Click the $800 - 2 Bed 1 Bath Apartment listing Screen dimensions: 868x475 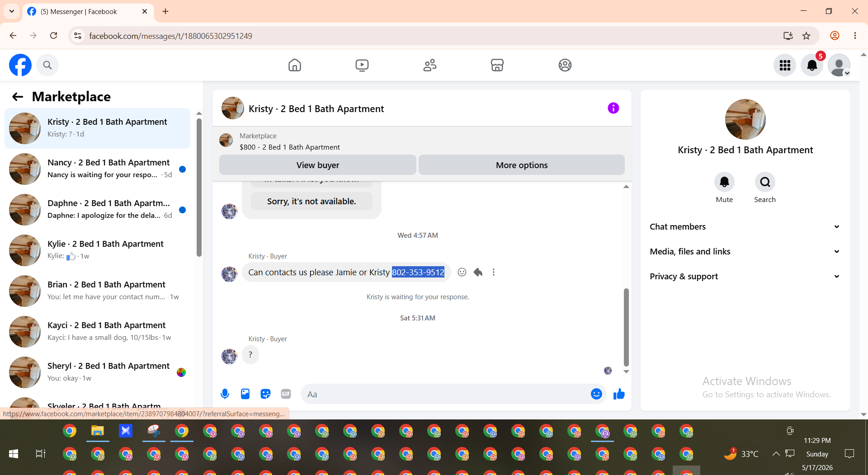pos(289,147)
